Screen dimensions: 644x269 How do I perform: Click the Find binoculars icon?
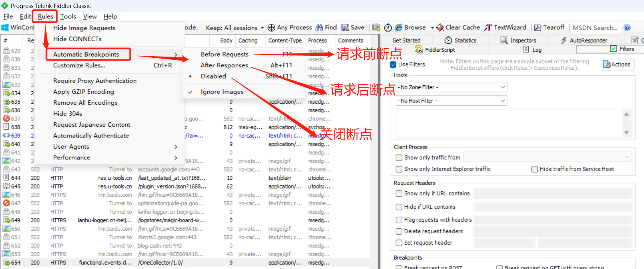(x=319, y=27)
